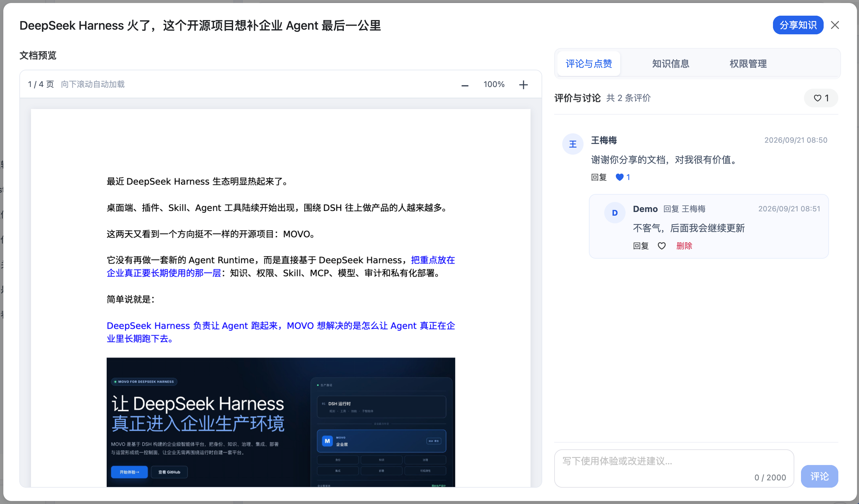Open the 知识信息 tab

click(x=671, y=64)
